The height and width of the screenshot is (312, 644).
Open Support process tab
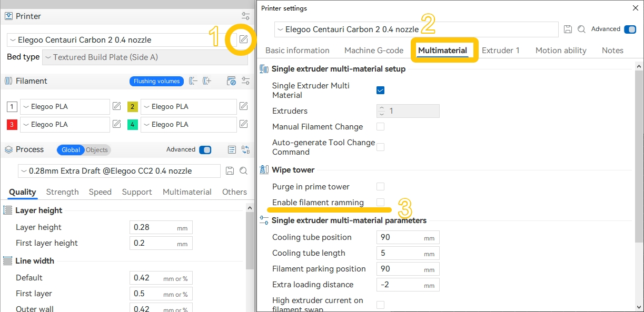point(137,192)
